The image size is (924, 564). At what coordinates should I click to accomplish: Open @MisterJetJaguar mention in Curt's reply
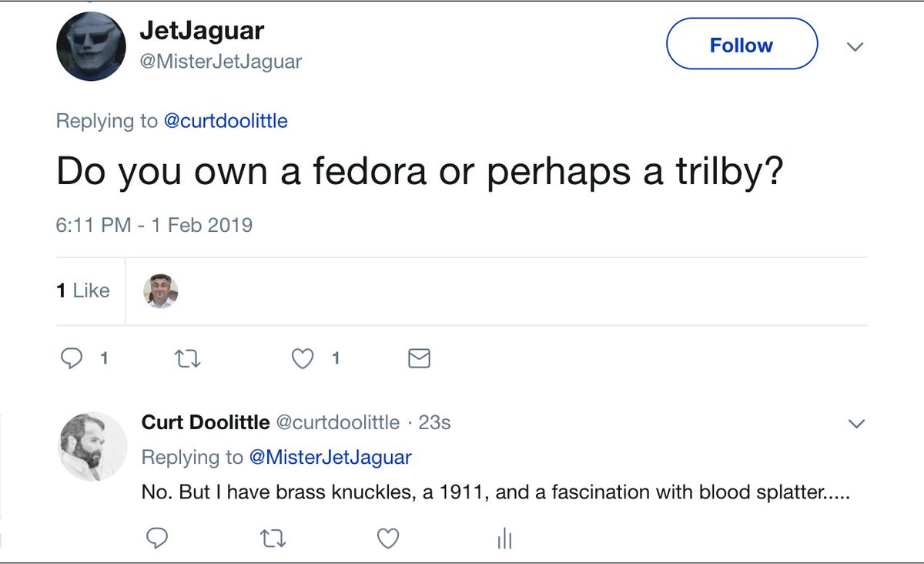[x=330, y=457]
